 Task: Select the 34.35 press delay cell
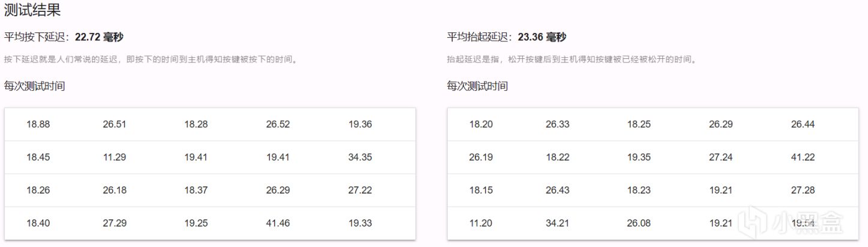pos(360,157)
